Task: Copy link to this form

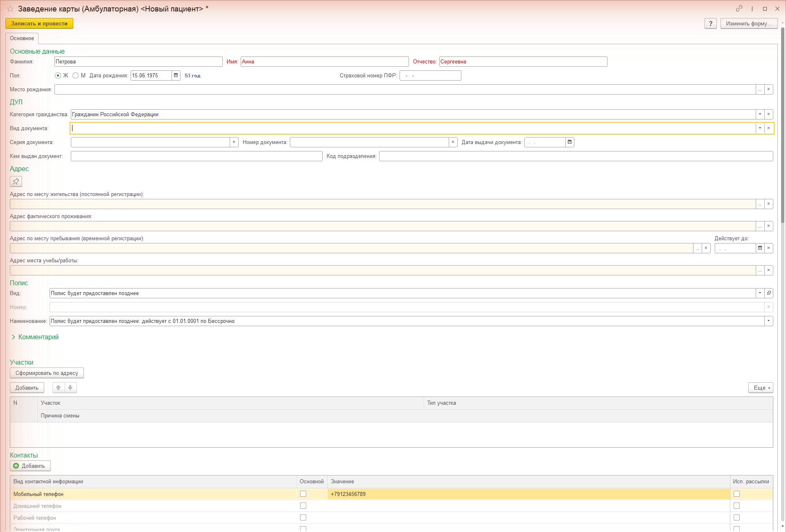Action: (x=739, y=9)
